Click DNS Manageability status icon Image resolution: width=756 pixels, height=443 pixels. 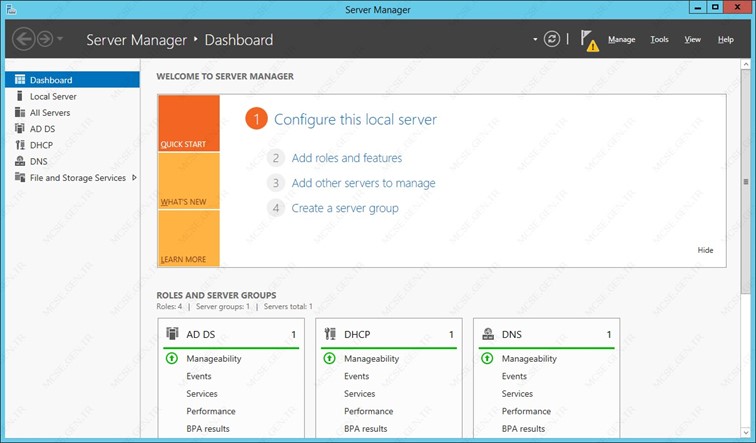click(487, 358)
